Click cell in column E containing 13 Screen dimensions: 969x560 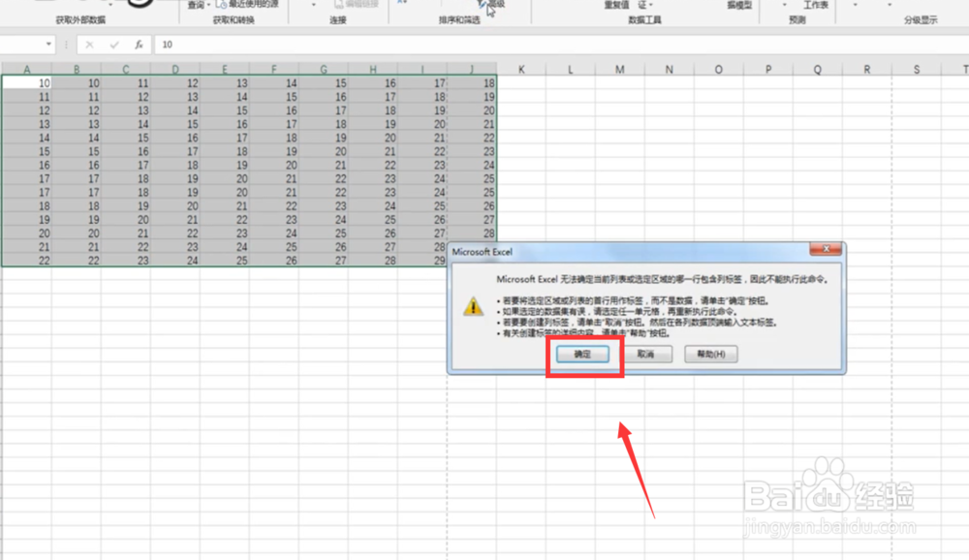pyautogui.click(x=225, y=82)
